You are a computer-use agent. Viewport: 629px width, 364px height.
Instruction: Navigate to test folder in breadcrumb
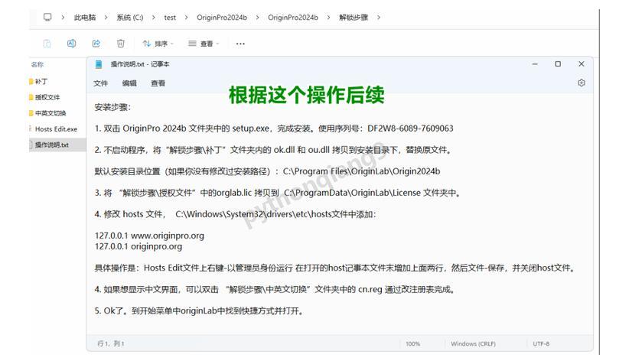170,18
